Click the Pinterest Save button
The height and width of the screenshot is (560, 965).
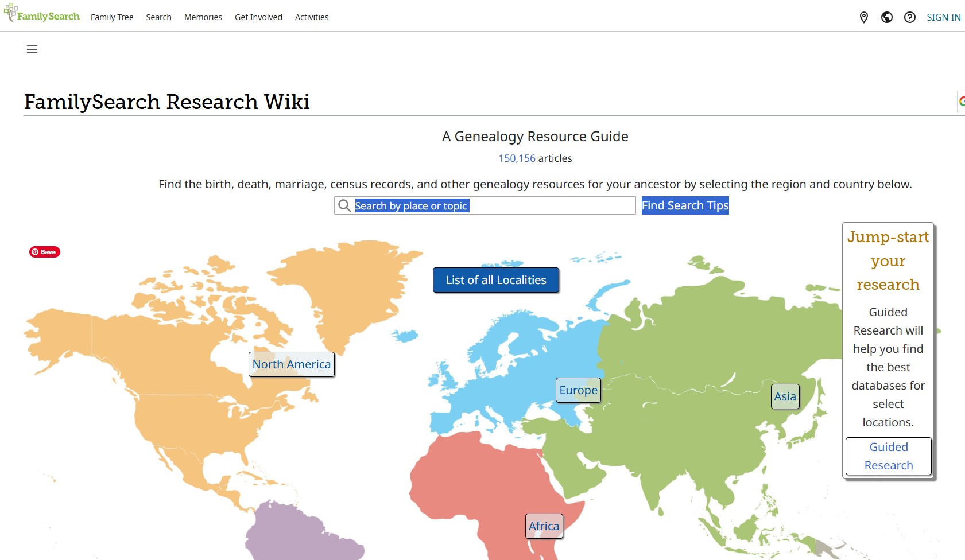[45, 252]
